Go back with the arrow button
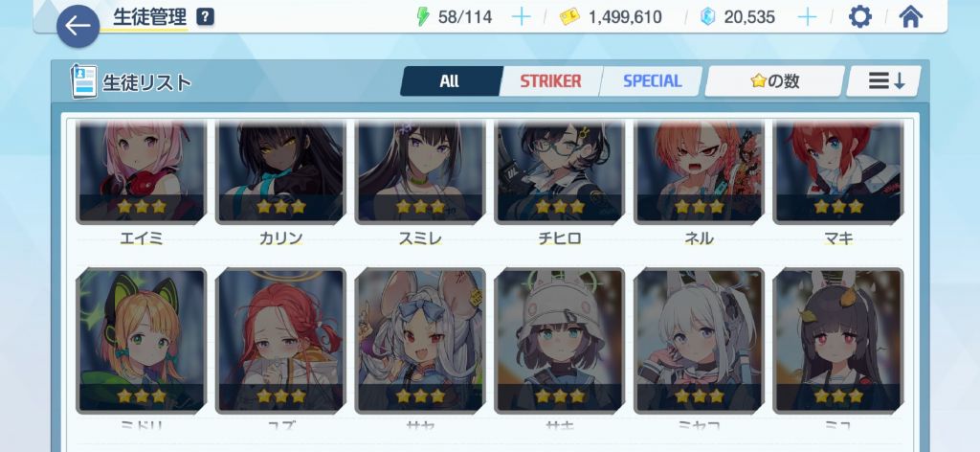Image resolution: width=980 pixels, height=452 pixels. pos(78,26)
